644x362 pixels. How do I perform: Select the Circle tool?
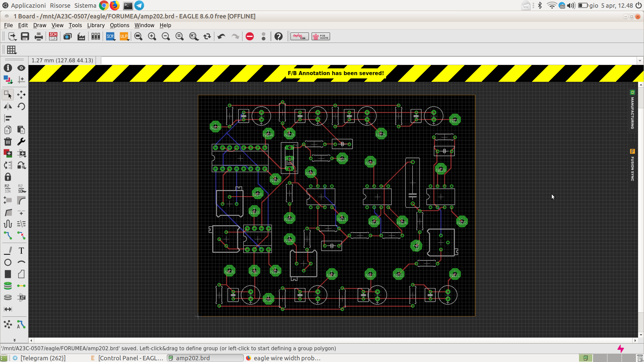8,262
